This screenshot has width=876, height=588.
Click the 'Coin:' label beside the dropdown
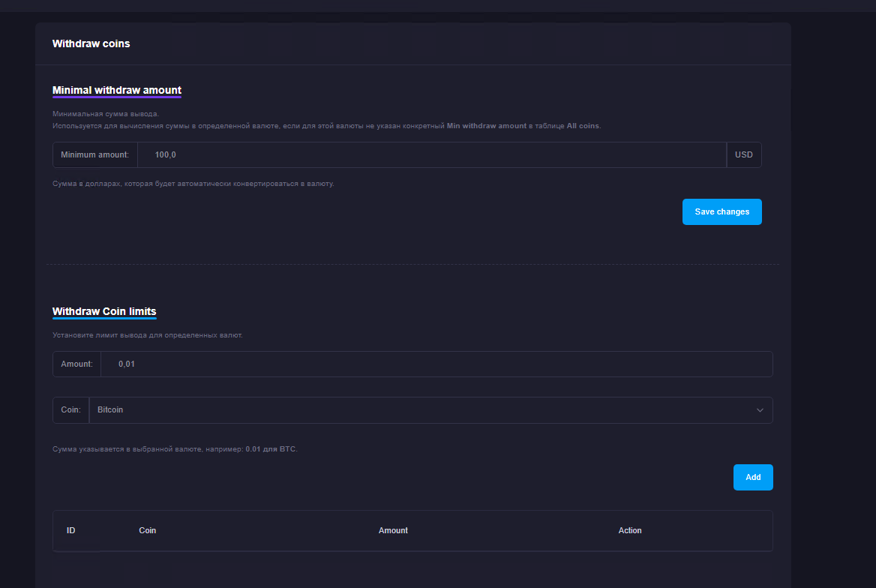pos(71,410)
